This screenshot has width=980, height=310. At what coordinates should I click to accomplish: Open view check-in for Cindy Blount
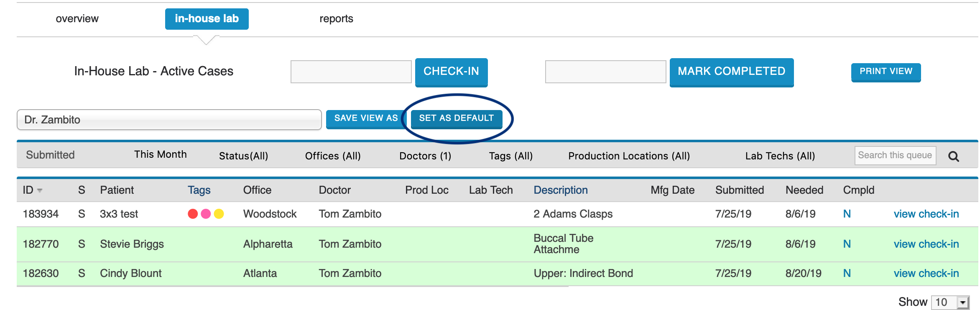[926, 273]
